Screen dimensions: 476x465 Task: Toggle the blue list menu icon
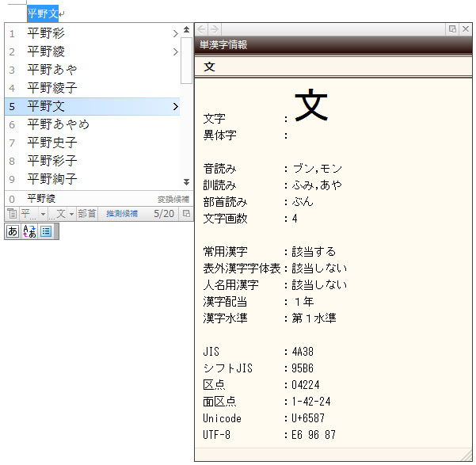point(46,231)
